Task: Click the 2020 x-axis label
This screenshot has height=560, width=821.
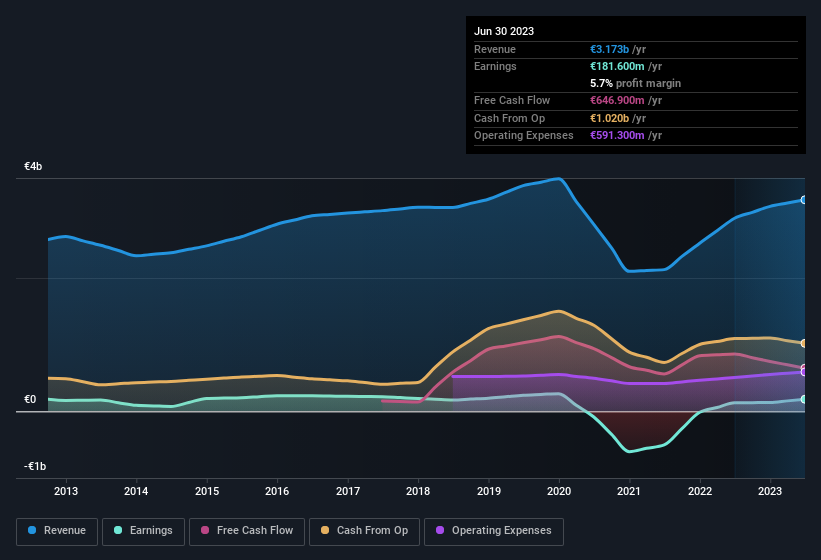Action: (559, 491)
